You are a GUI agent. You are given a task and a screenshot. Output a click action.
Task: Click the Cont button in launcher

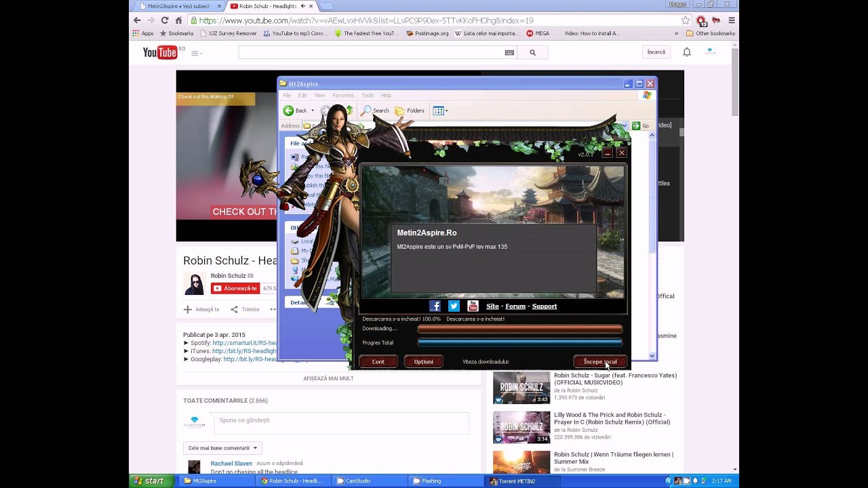(378, 362)
